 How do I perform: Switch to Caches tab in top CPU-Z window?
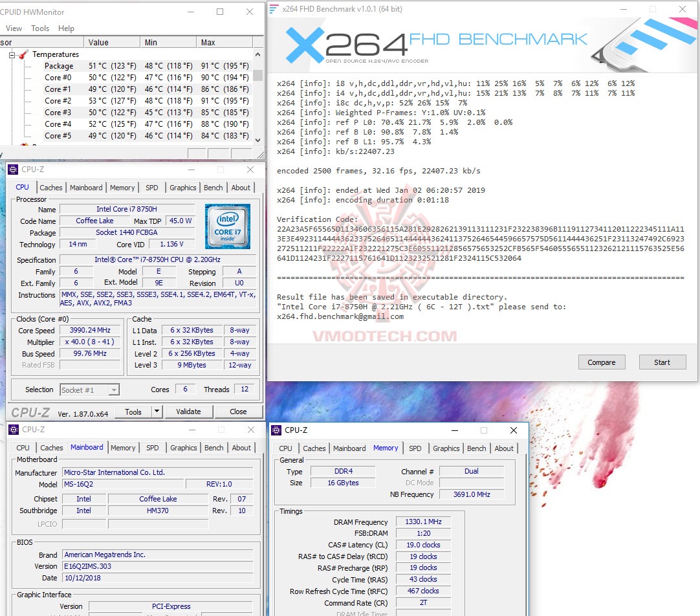pos(51,188)
